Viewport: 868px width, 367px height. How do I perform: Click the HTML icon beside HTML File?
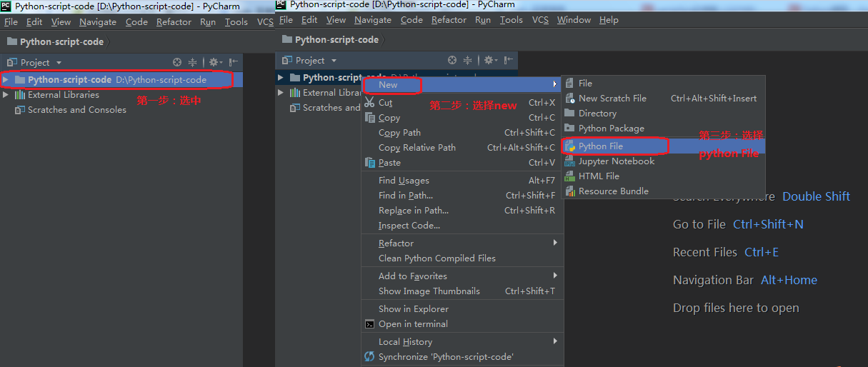569,176
